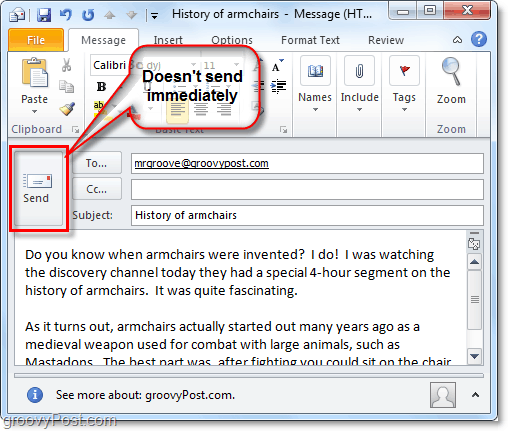Click the Subject field with History of armchairs
Image resolution: width=508 pixels, height=431 pixels.
coord(307,215)
